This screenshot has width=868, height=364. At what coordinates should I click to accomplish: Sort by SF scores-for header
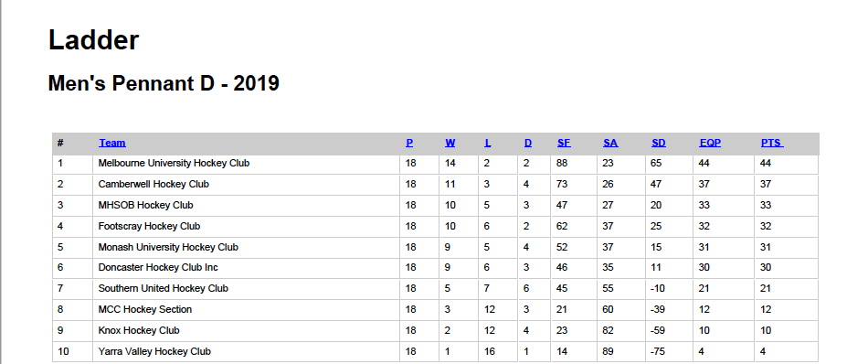(564, 143)
